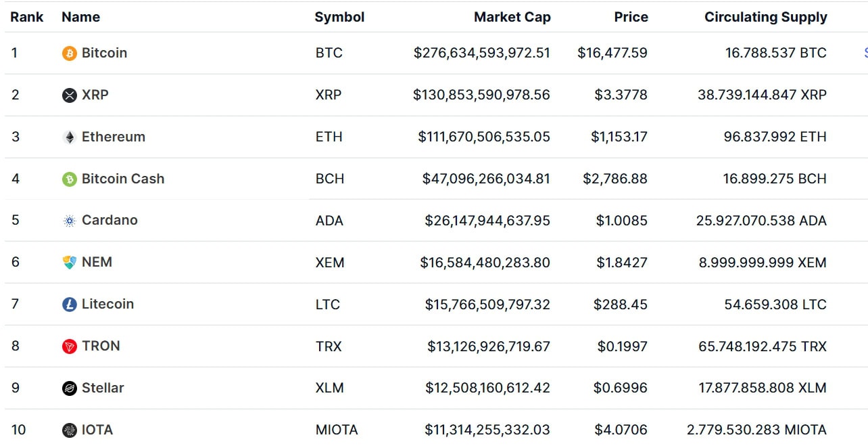Open the Cardano name link
This screenshot has height=448, width=868.
[110, 220]
